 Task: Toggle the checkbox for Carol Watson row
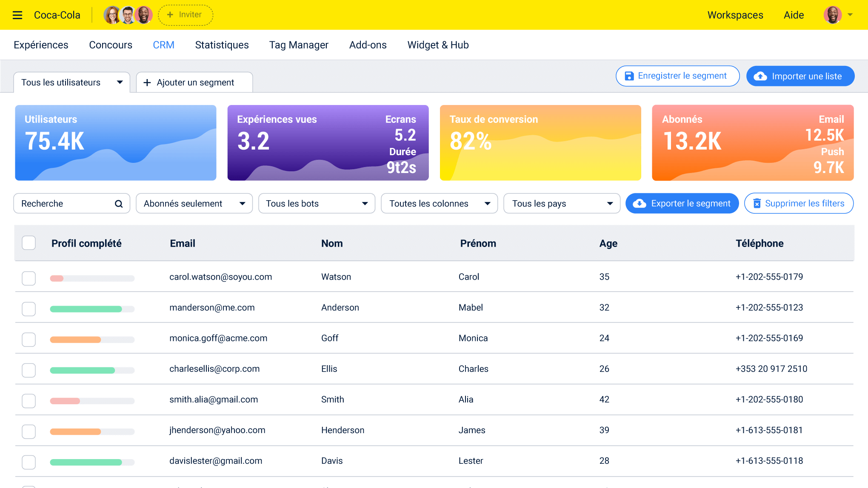click(29, 277)
